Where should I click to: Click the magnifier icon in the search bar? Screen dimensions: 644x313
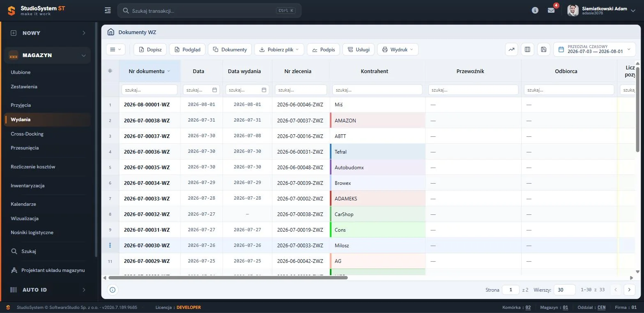pos(125,11)
